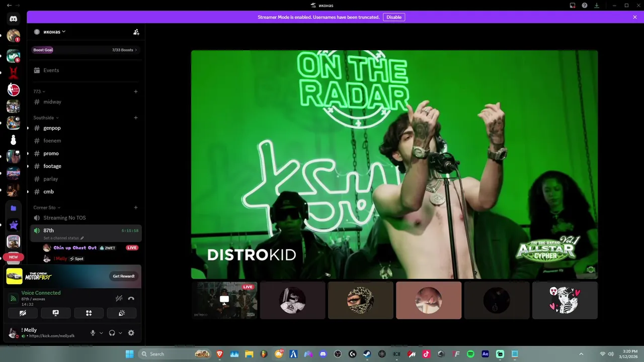Screen dimensions: 644x362
Task: Open the soundboard button
Action: click(x=122, y=313)
